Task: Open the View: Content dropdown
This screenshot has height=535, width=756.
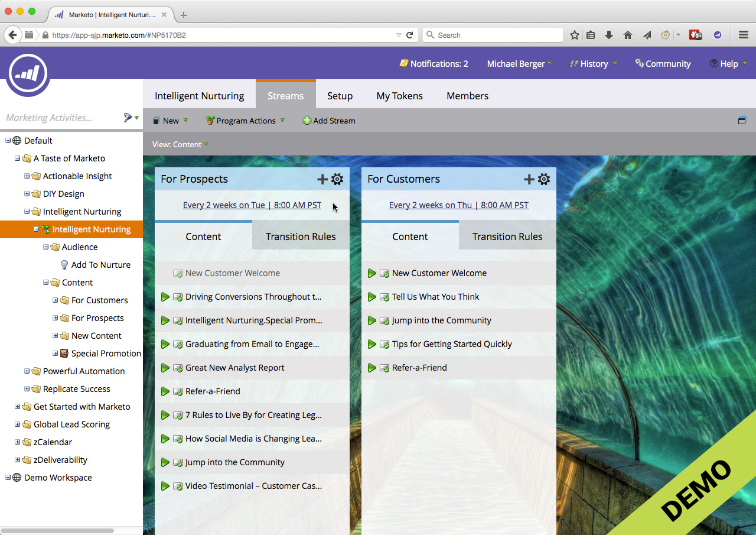Action: 180,144
